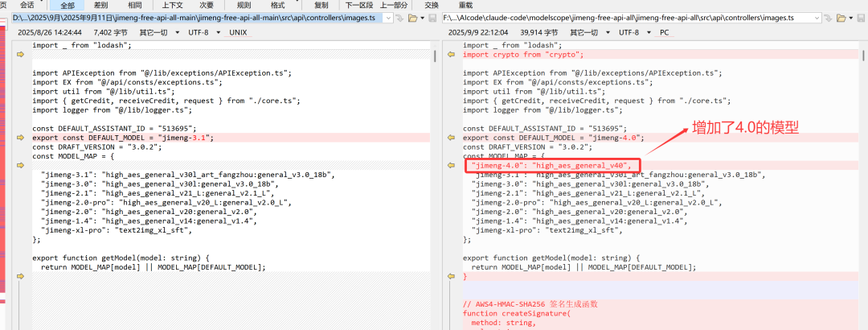Click left file size 7,402 字节
Viewport: 868px width, 330px height.
(111, 32)
